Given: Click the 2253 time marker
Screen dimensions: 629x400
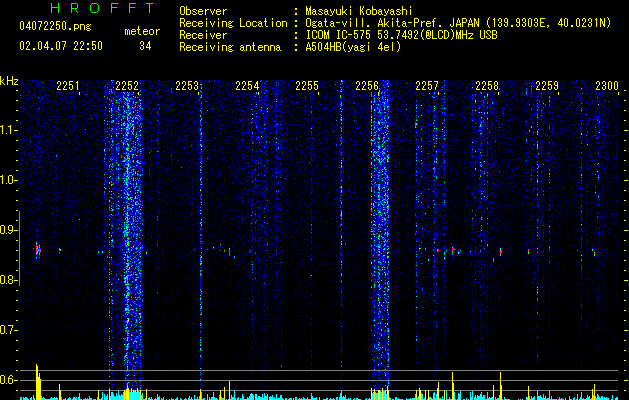Looking at the screenshot, I should (187, 85).
